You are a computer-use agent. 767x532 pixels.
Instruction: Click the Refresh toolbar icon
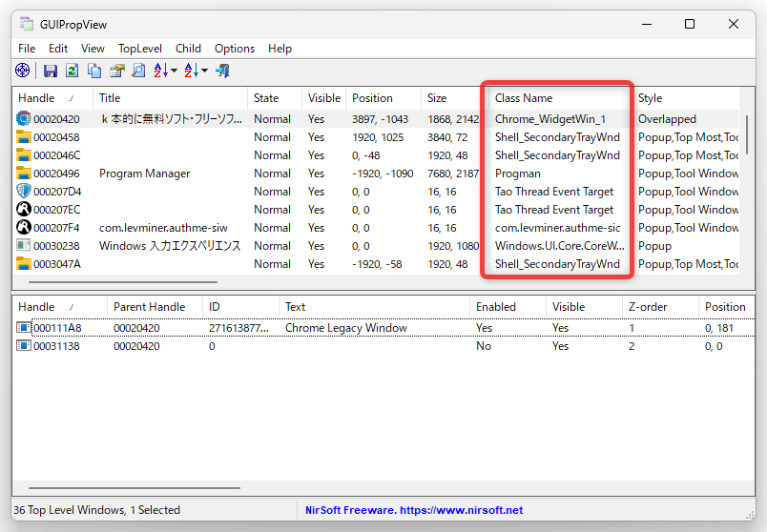pos(73,71)
